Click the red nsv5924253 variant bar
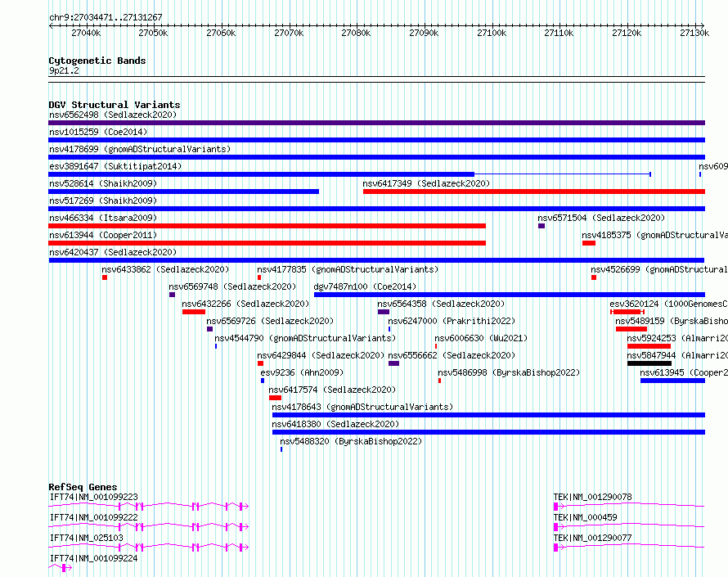Viewport: 728px width, 577px height. click(649, 346)
